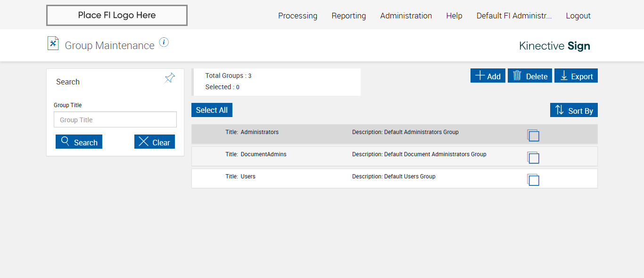Click the Place FI Logo Here banner
Screen dimensions: 644x278
click(117, 15)
